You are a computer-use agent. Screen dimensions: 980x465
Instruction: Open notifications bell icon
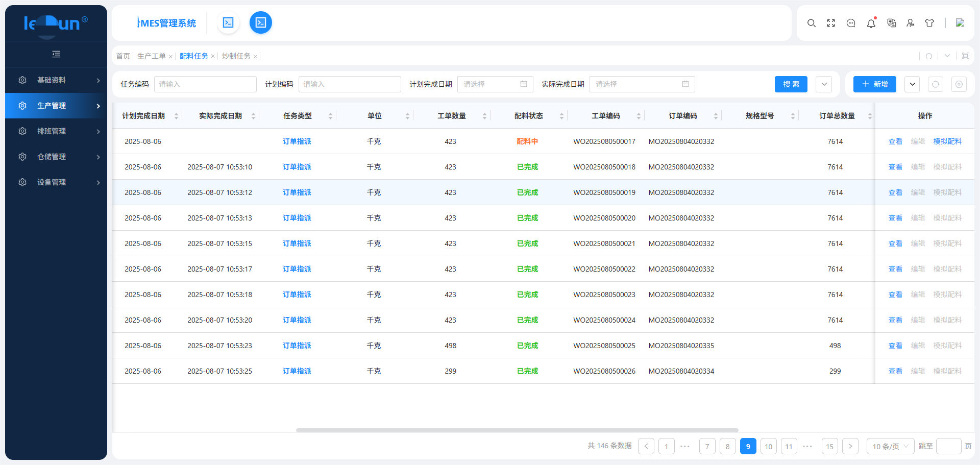click(871, 23)
